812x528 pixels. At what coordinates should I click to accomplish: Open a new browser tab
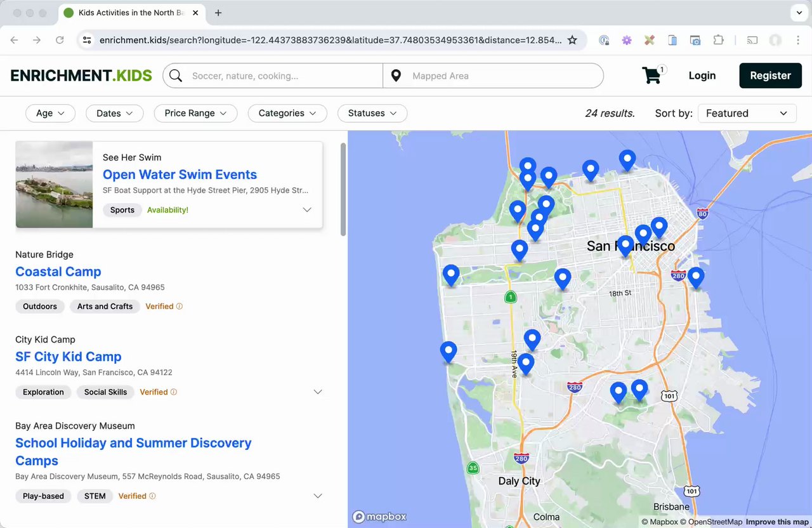(218, 13)
